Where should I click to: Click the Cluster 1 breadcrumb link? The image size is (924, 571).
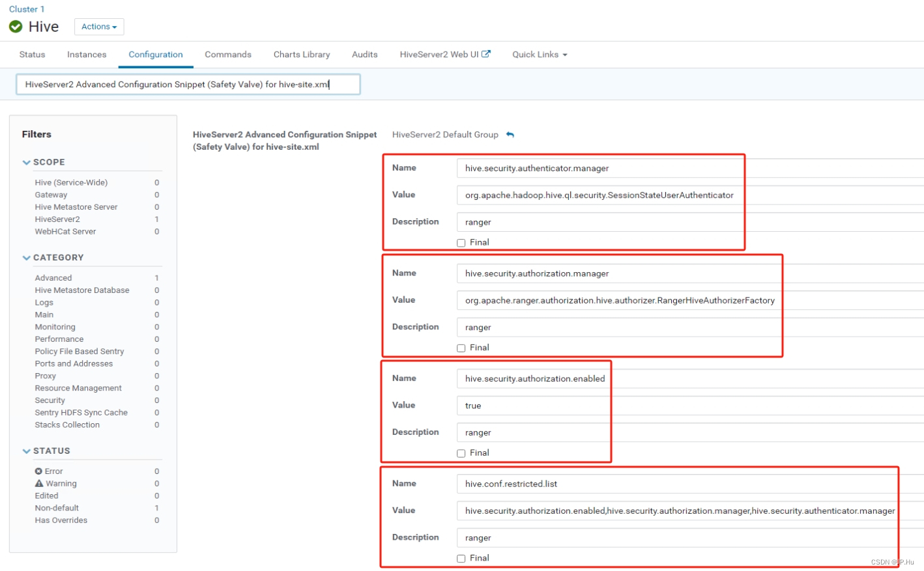(x=27, y=9)
